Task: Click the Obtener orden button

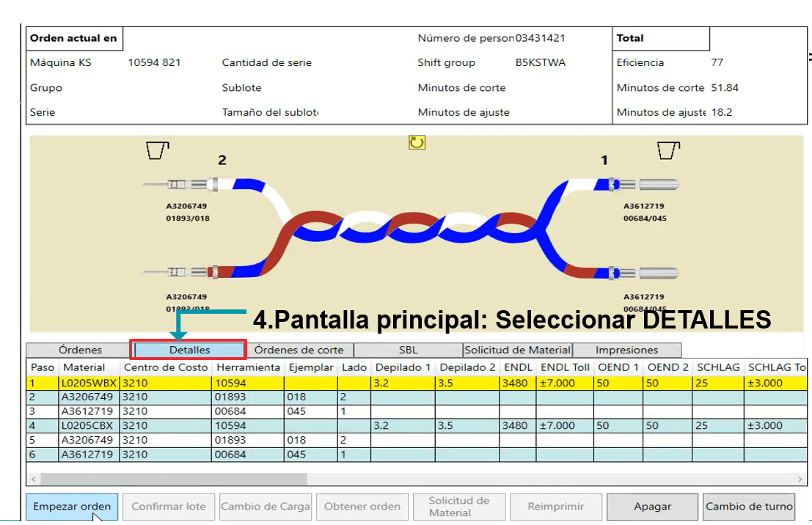Action: tap(362, 507)
